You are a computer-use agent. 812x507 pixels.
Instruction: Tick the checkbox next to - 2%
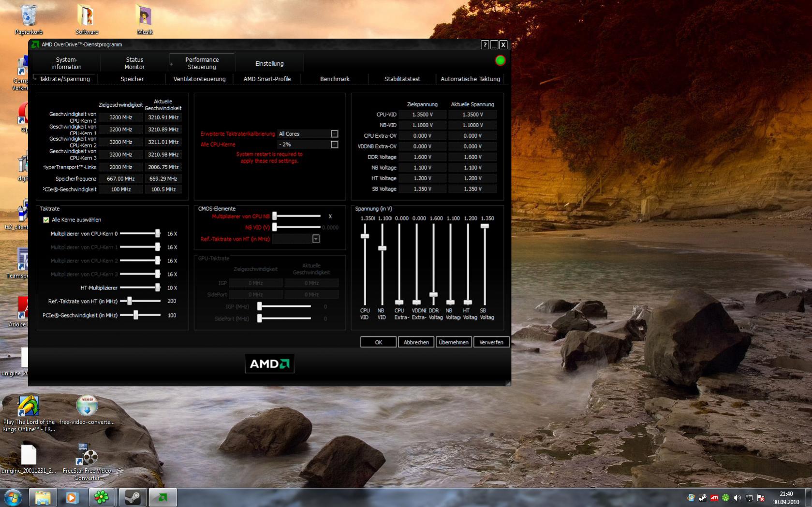[334, 145]
